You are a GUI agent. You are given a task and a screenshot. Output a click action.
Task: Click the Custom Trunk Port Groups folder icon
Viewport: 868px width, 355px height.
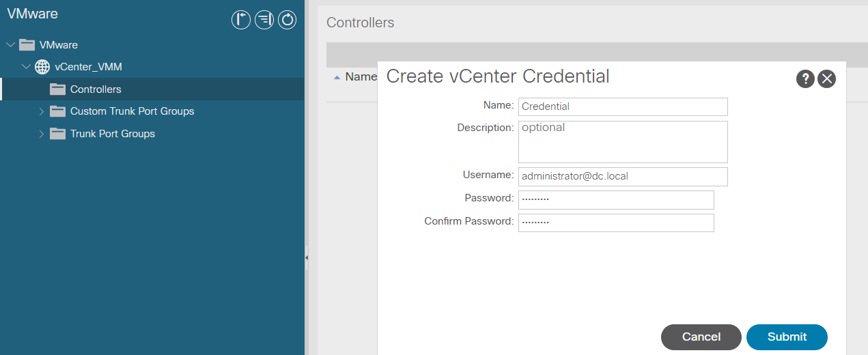point(58,111)
